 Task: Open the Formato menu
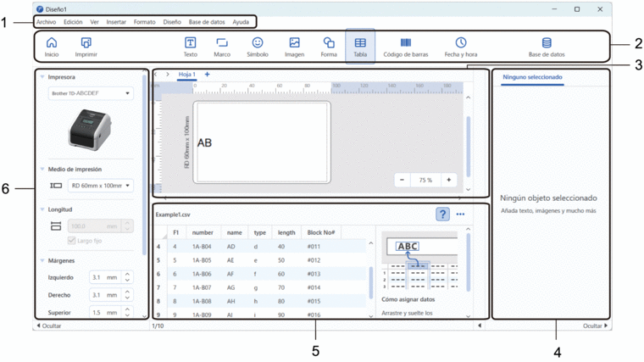[145, 22]
